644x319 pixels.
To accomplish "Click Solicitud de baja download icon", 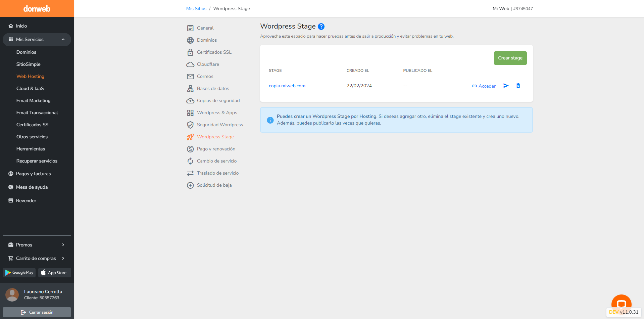I will (190, 185).
